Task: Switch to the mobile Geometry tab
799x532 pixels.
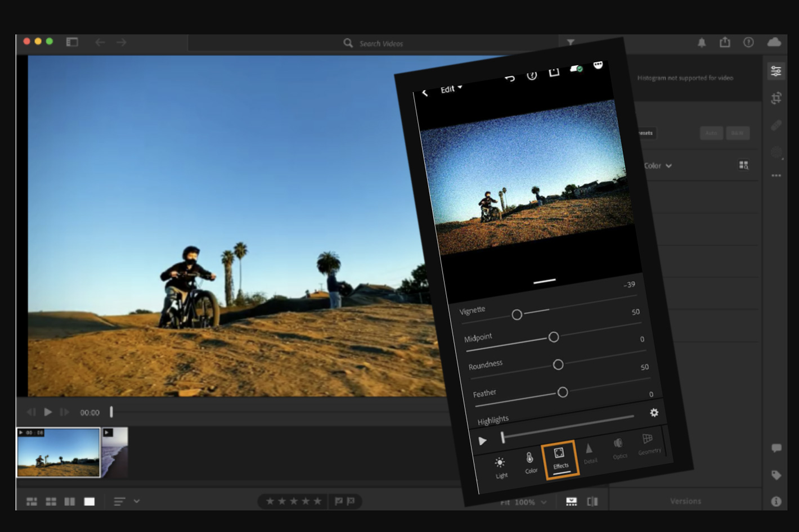Action: coord(649,444)
